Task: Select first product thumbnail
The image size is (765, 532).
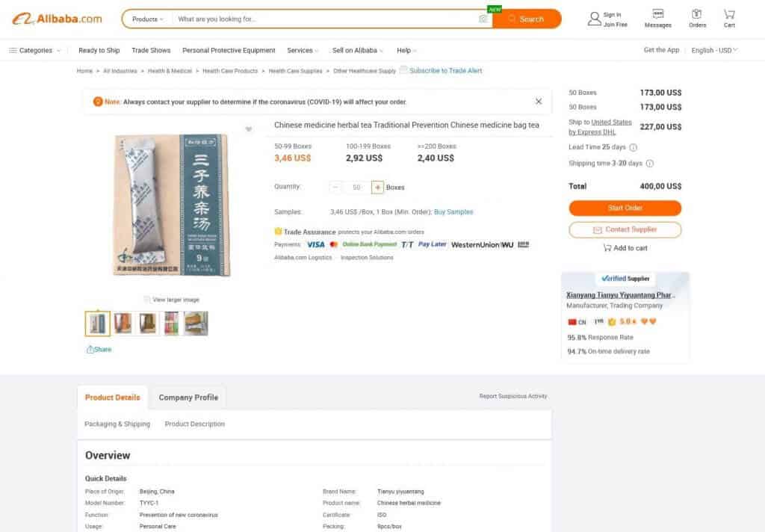Action: tap(98, 324)
